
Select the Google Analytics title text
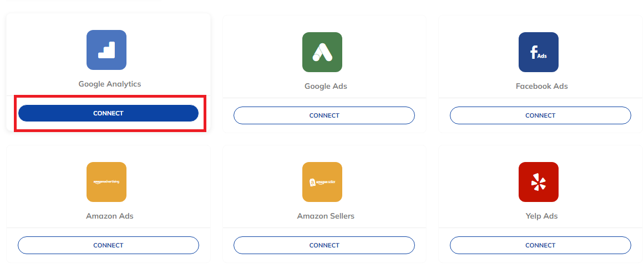pyautogui.click(x=110, y=84)
